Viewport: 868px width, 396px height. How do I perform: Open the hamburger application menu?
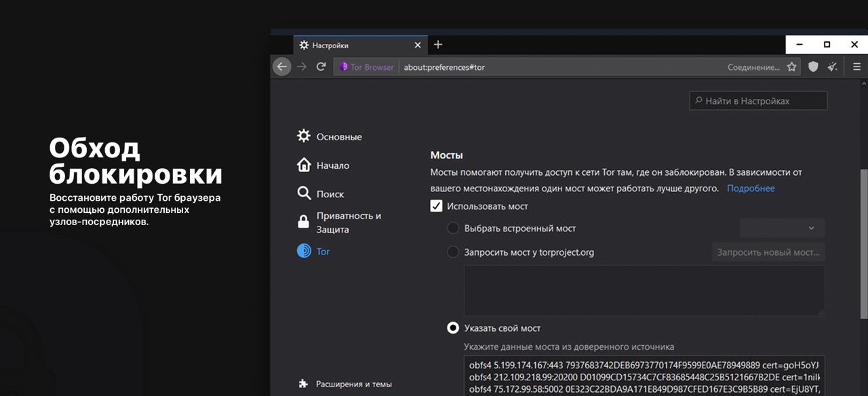click(856, 66)
